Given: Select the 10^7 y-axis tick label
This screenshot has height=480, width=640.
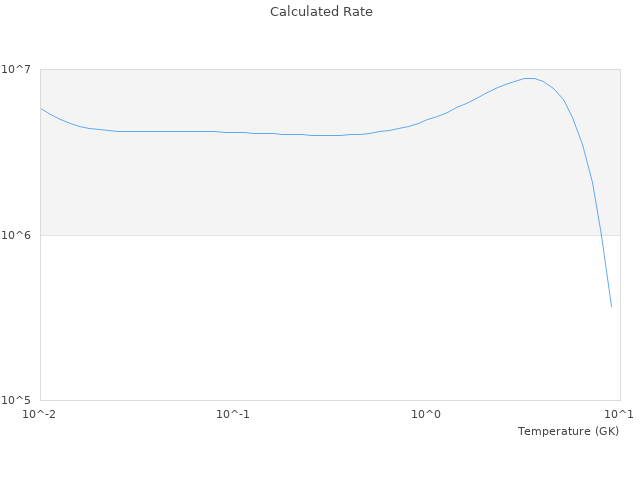Looking at the screenshot, I should 19,69.
